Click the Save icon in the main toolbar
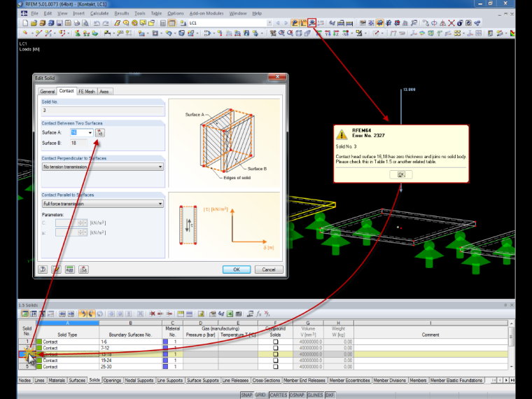This screenshot has height=399, width=532. [59, 23]
